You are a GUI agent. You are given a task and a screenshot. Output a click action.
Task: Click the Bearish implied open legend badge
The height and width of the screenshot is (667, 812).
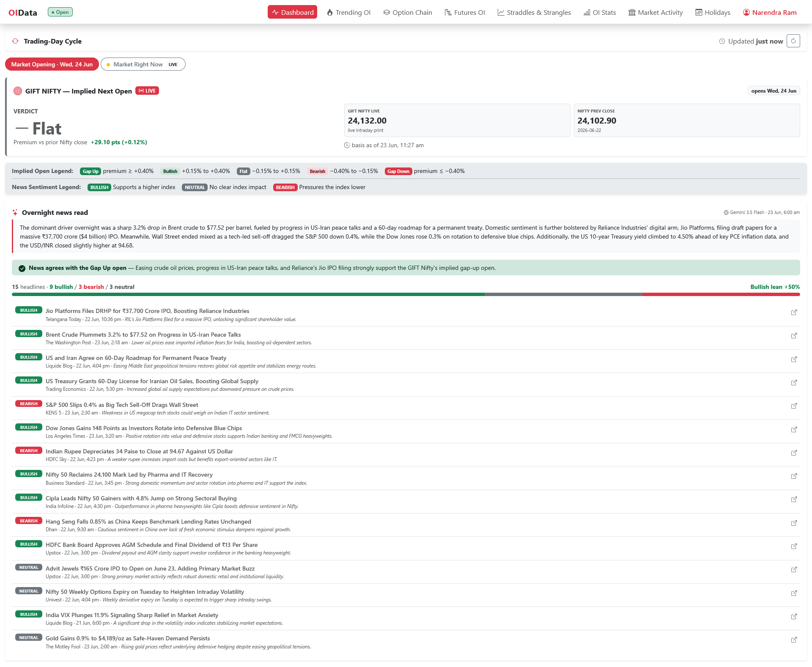(x=317, y=171)
